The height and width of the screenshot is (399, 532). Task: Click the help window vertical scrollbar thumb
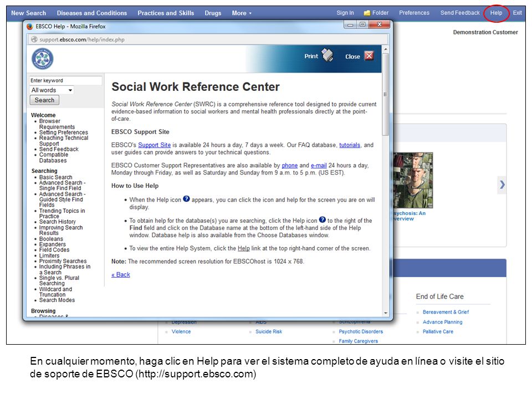(385, 94)
